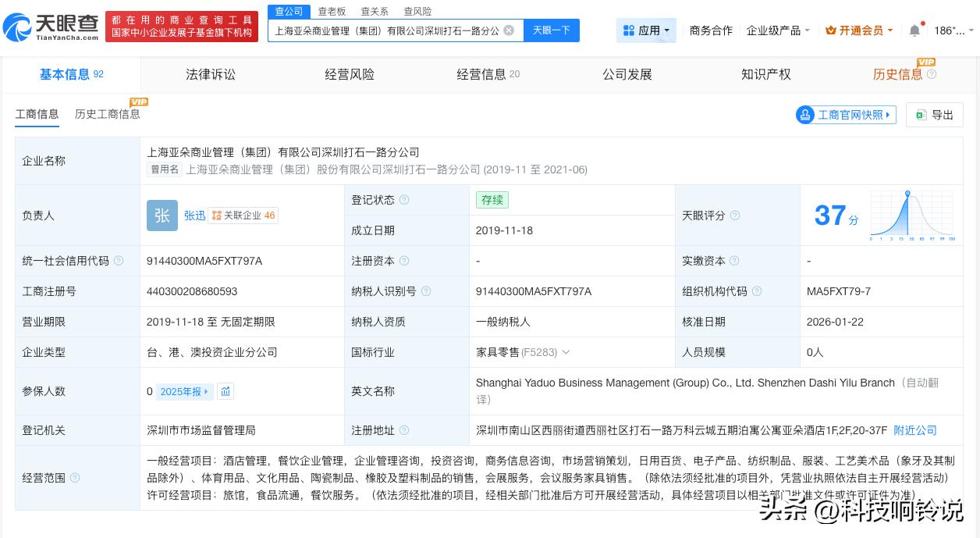Open 张迅 person link
Screen dimensions: 980x538
(x=195, y=216)
